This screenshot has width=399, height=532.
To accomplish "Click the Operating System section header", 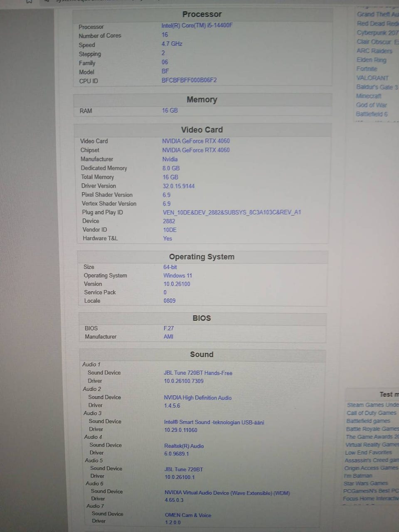I will click(x=202, y=257).
